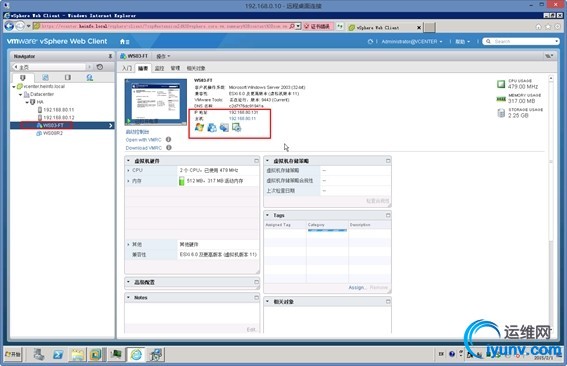Click the IE tools gear icon
The width and height of the screenshot is (567, 366).
pyautogui.click(x=558, y=27)
